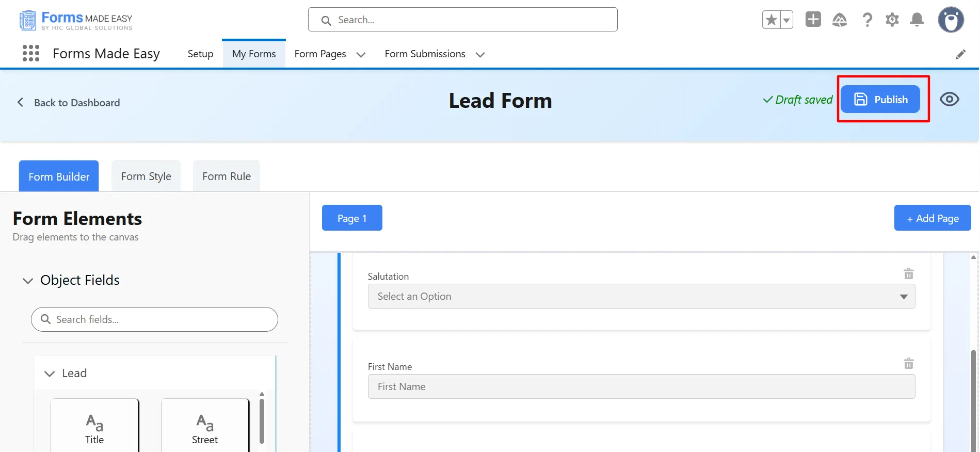Publish the Lead Form
Image resolution: width=980 pixels, height=452 pixels.
coord(880,99)
